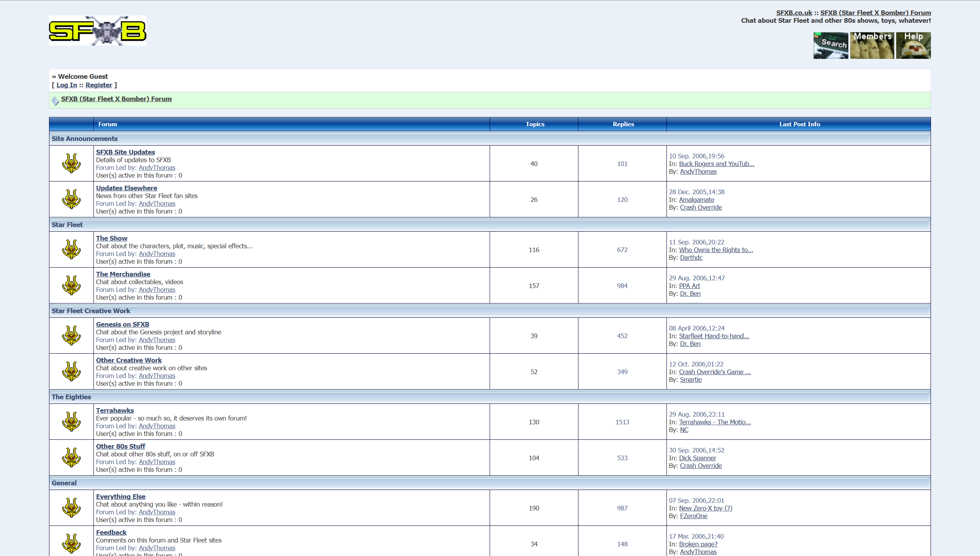Click the status icon beside Terrahawks
The width and height of the screenshot is (980, 556).
(x=71, y=422)
